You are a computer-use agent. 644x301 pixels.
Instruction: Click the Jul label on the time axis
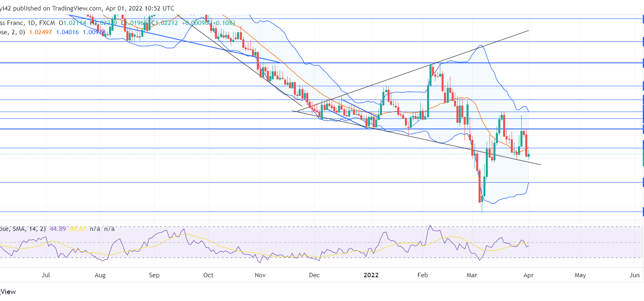46,275
